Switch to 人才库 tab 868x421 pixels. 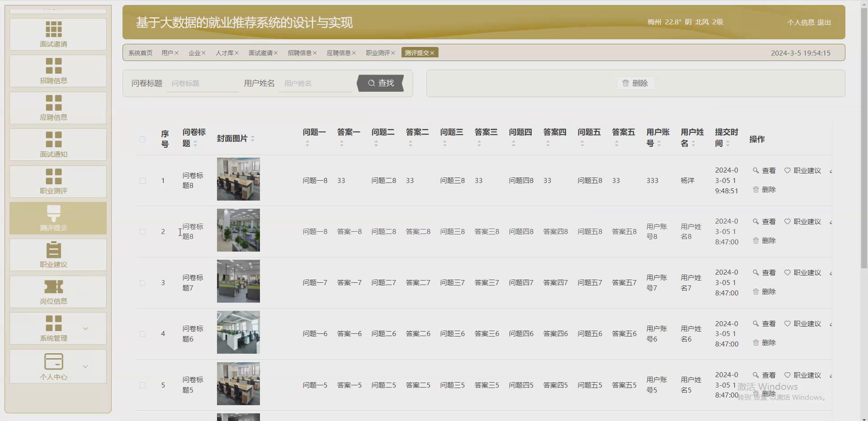(225, 53)
